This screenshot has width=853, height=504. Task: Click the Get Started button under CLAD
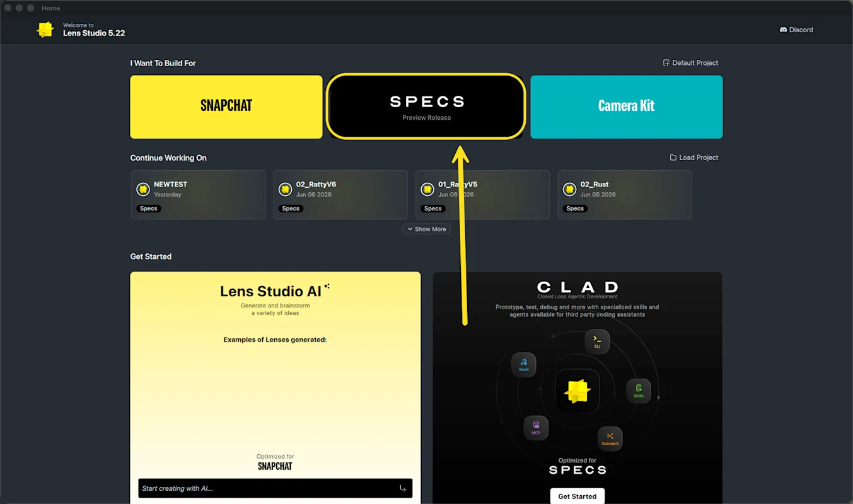click(x=577, y=496)
